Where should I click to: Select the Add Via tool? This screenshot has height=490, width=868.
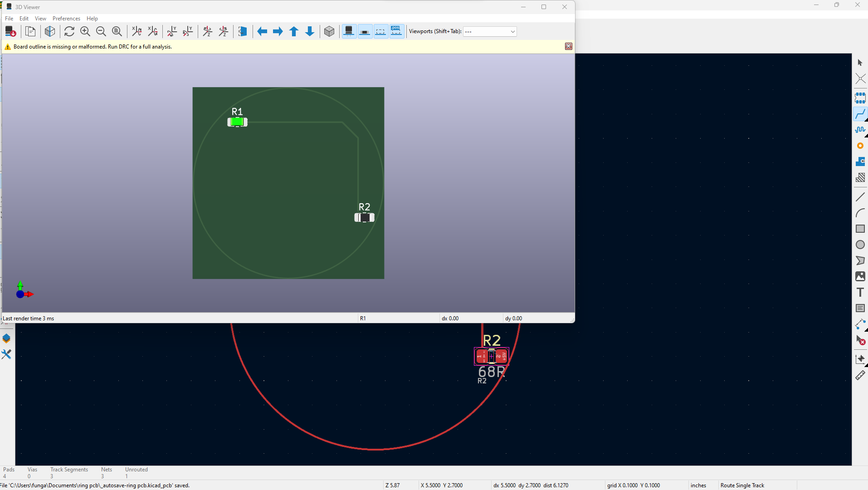coord(860,146)
